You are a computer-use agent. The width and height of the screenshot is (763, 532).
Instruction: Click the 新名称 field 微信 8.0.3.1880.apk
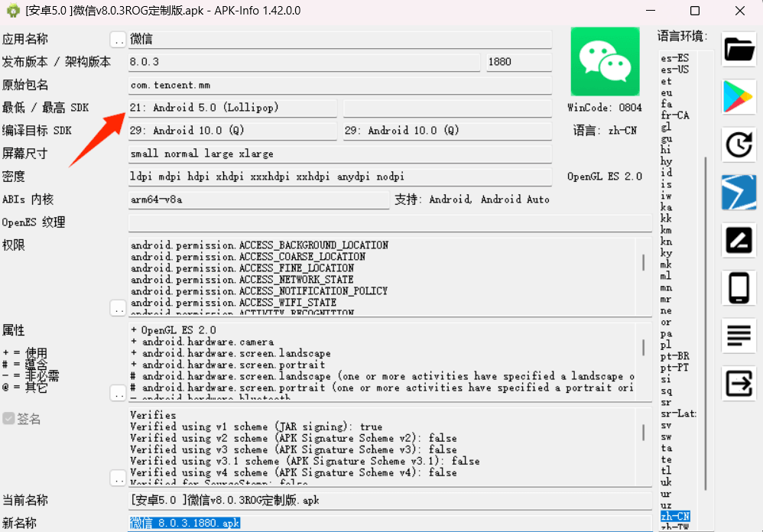coord(390,524)
